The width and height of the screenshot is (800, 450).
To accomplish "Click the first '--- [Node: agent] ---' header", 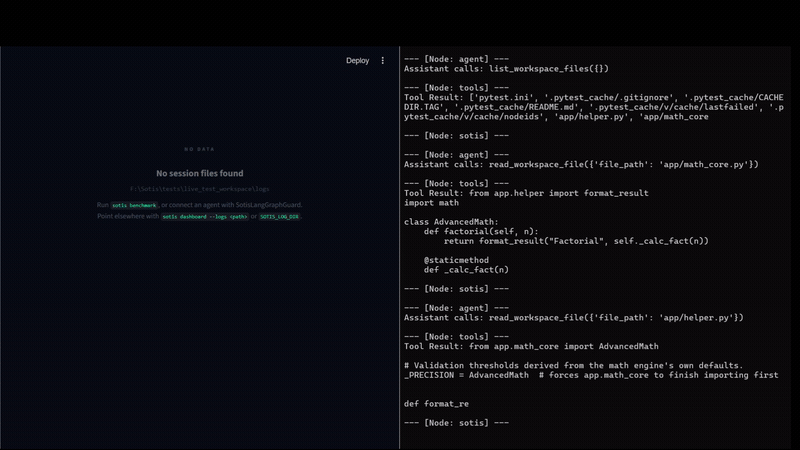I will pyautogui.click(x=456, y=59).
